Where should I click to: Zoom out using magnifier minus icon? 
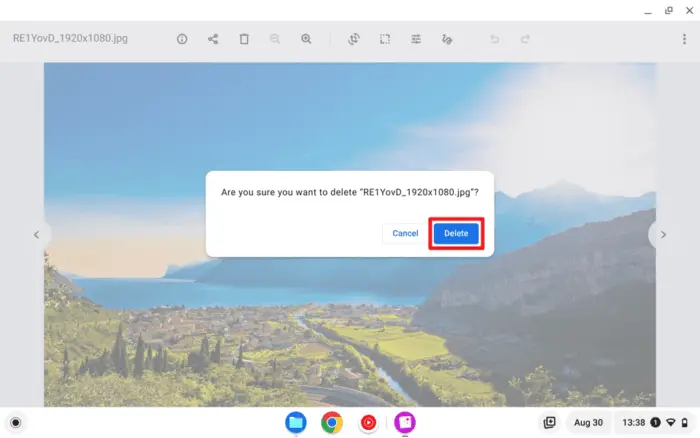click(275, 39)
